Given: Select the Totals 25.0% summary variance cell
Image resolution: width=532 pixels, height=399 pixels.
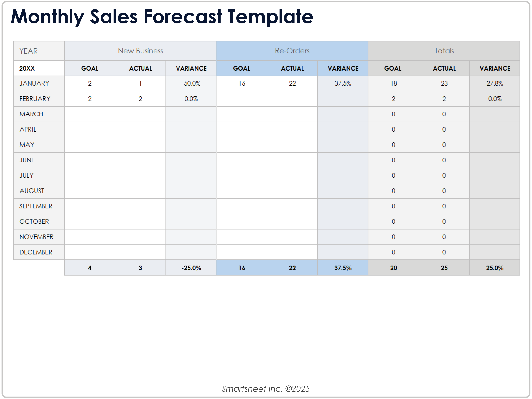Looking at the screenshot, I should coord(494,268).
